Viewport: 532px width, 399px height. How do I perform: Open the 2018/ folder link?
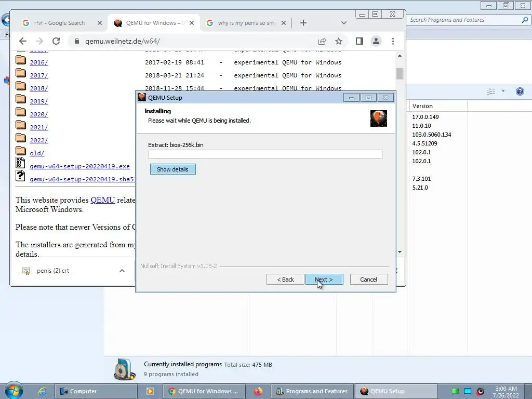click(x=38, y=88)
